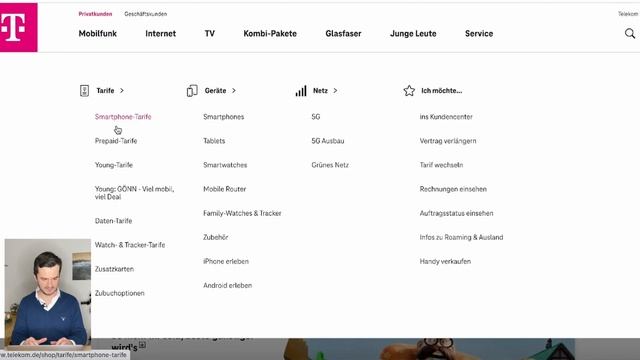This screenshot has width=640, height=360.
Task: Open Young: GÖNN - Viel mobil, viel Deal
Action: [134, 193]
